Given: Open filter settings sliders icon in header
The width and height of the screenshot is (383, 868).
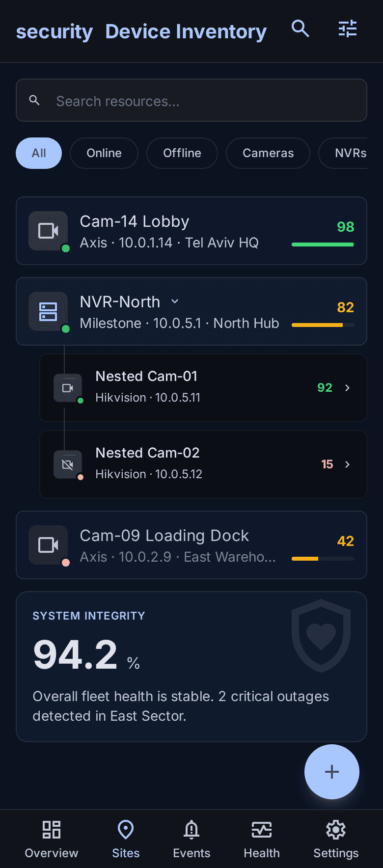Looking at the screenshot, I should 348,29.
